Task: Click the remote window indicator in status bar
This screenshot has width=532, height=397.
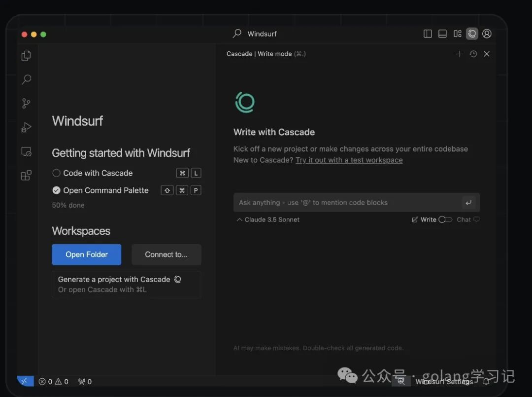Action: pos(26,381)
